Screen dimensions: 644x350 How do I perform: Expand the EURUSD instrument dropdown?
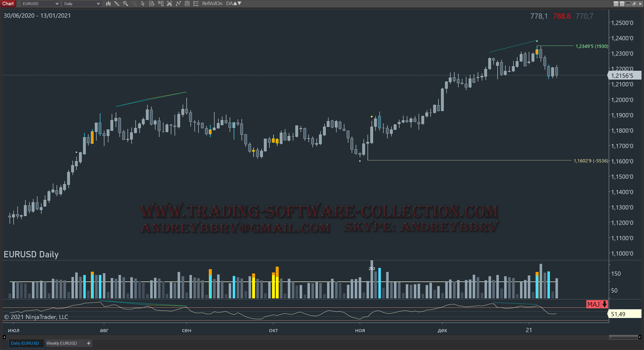click(57, 4)
